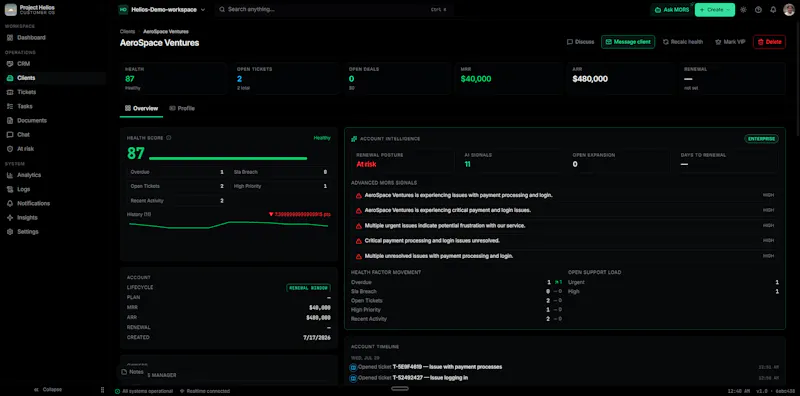Select the Clients sidebar icon
Viewport: 800px width, 396px height.
tap(10, 78)
